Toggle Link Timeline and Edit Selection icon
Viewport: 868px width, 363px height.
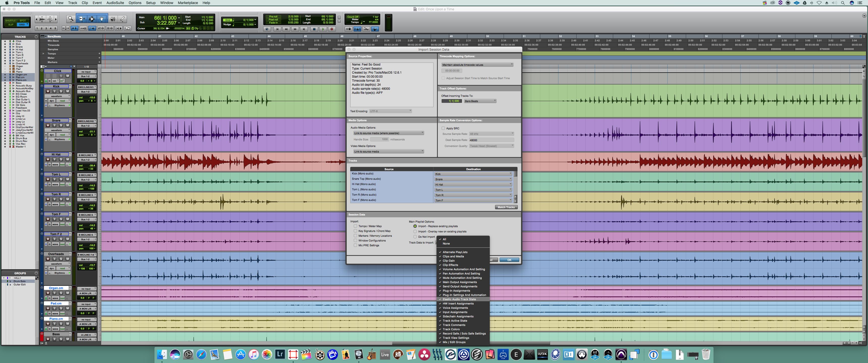[101, 28]
